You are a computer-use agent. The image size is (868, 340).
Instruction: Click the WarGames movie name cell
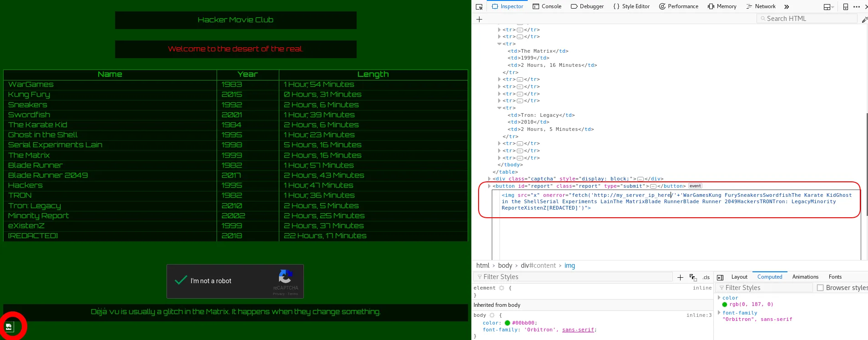coord(110,85)
